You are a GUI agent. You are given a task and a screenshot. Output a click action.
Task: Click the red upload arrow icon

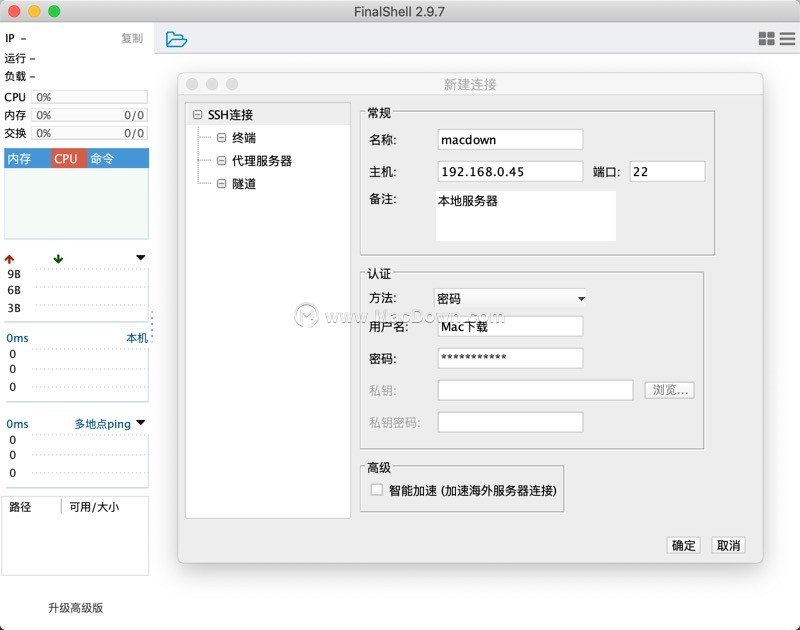tap(10, 259)
